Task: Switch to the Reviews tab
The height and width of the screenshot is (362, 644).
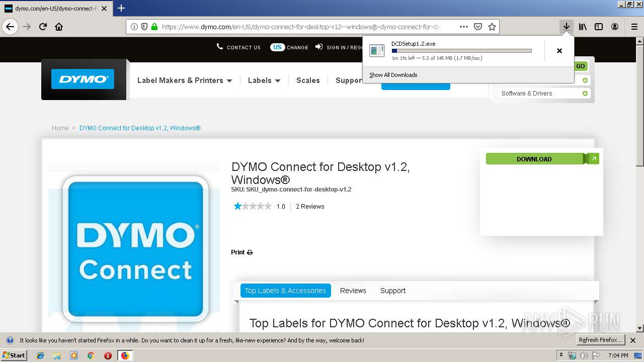Action: point(353,291)
